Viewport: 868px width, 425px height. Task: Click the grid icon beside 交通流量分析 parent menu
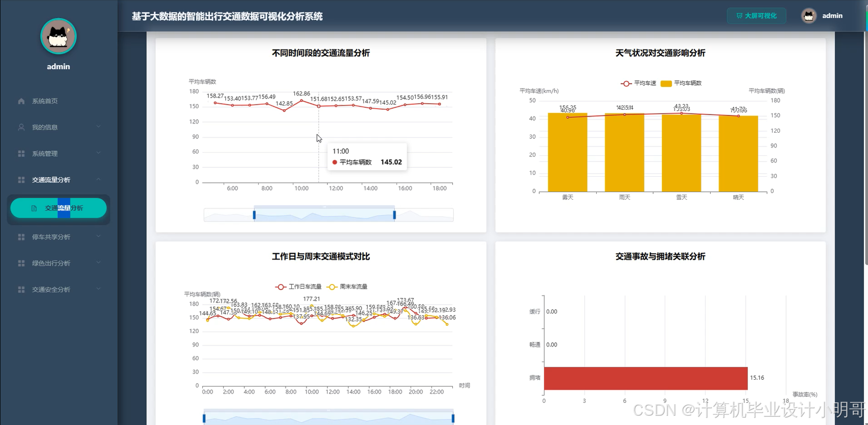pos(21,180)
